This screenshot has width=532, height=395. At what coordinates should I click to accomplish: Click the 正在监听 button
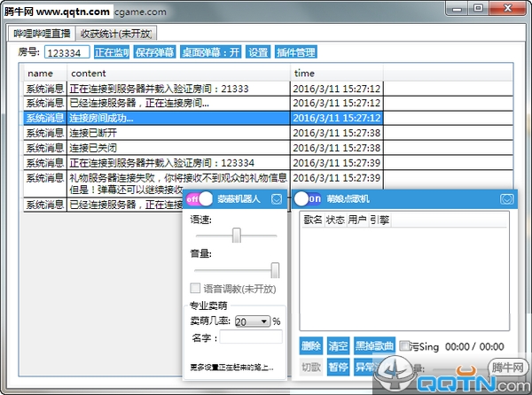tap(112, 52)
